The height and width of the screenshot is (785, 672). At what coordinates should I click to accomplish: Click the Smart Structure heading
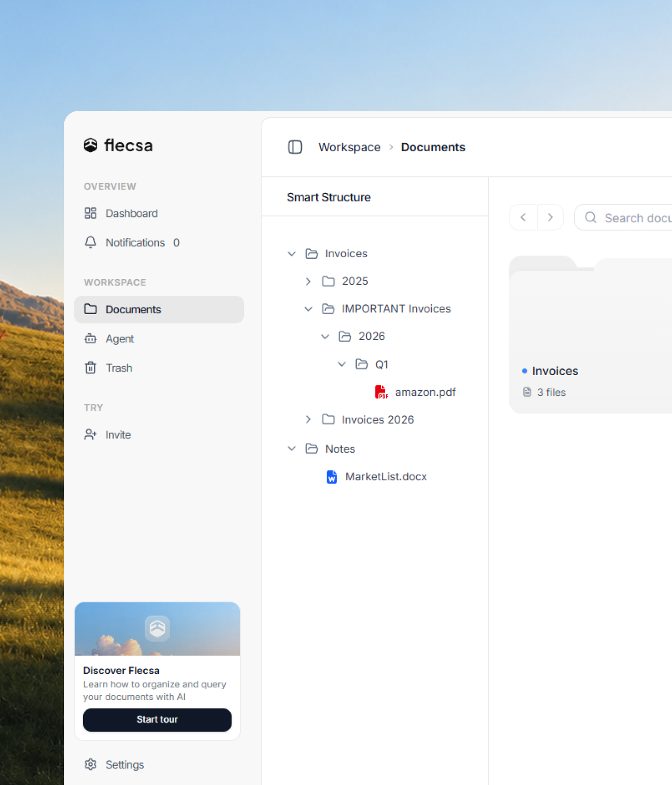click(x=329, y=197)
